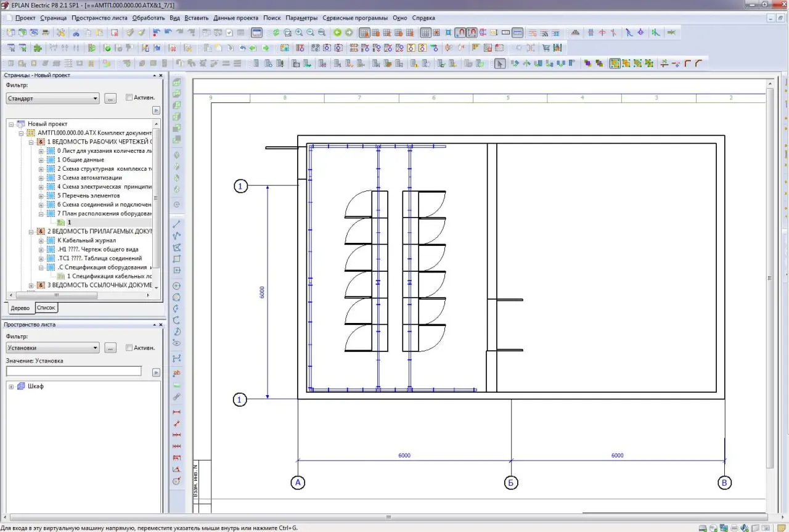Expand the 3 Схема автоматизации node
The height and width of the screenshot is (532, 789).
[x=41, y=178]
